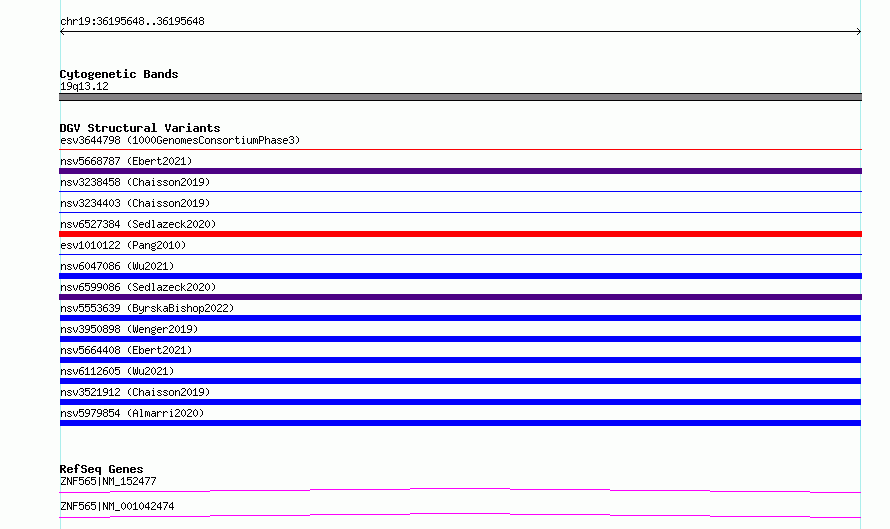Click the blue bar for nsv5979854
Image resolution: width=890 pixels, height=529 pixels.
pyautogui.click(x=460, y=423)
